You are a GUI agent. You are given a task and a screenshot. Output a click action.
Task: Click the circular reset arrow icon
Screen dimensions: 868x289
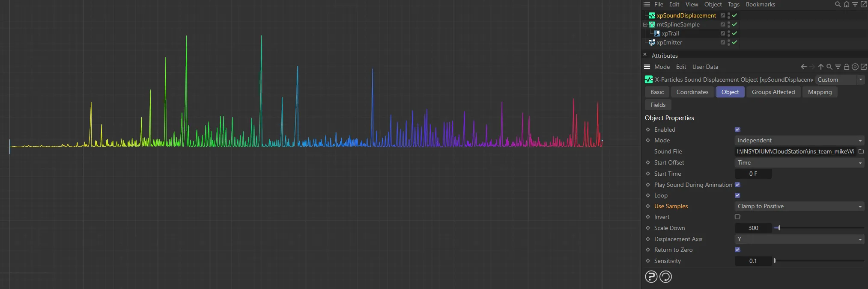pos(665,277)
